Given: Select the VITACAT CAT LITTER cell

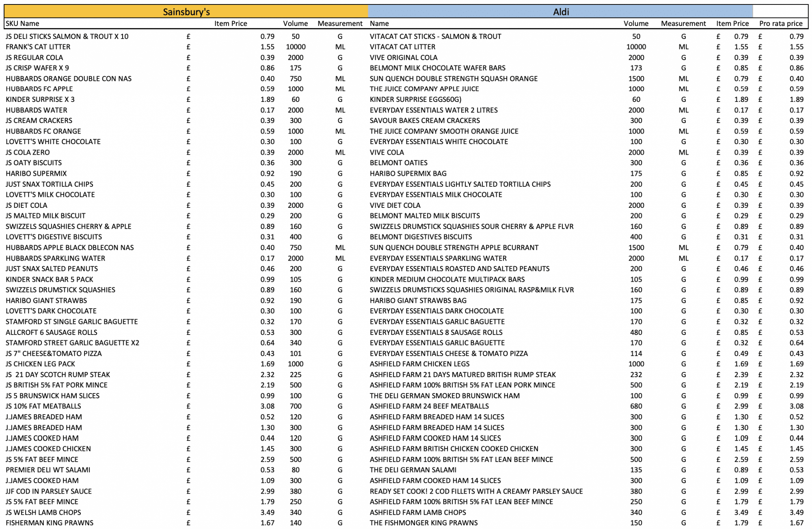Looking at the screenshot, I should tap(402, 47).
